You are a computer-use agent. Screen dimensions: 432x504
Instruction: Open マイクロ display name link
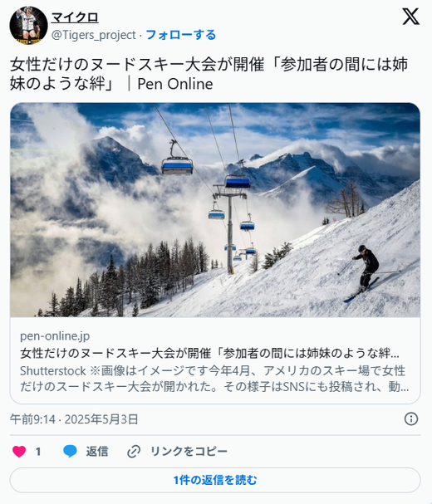[x=75, y=17]
